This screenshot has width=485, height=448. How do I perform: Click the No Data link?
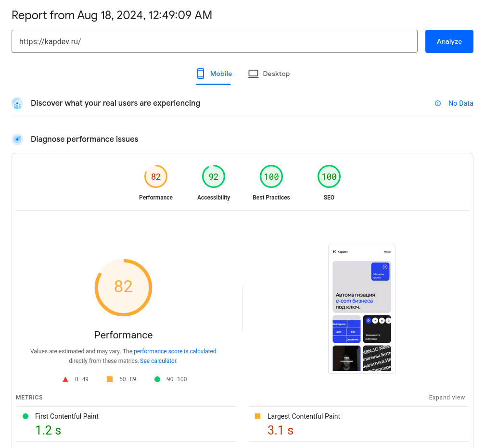coord(460,103)
